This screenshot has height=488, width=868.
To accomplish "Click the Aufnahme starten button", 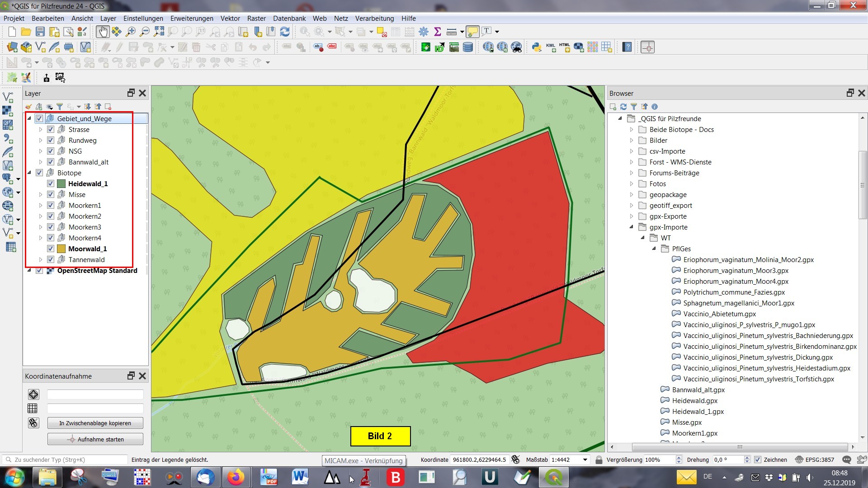I will point(95,440).
